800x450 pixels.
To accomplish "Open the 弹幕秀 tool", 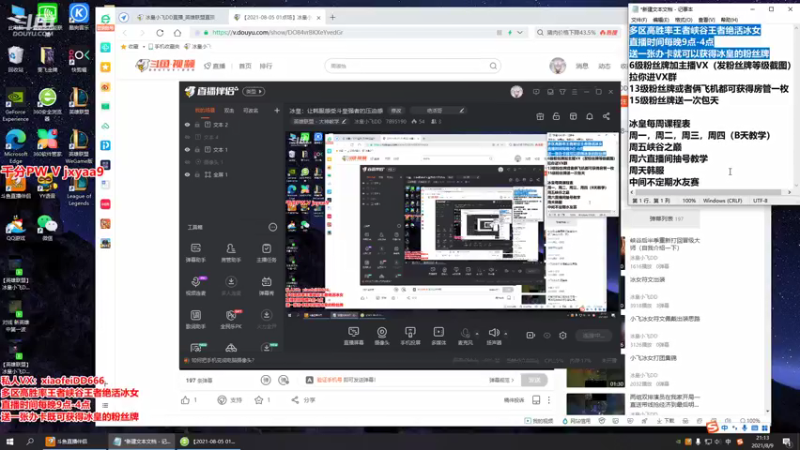I will (x=266, y=286).
